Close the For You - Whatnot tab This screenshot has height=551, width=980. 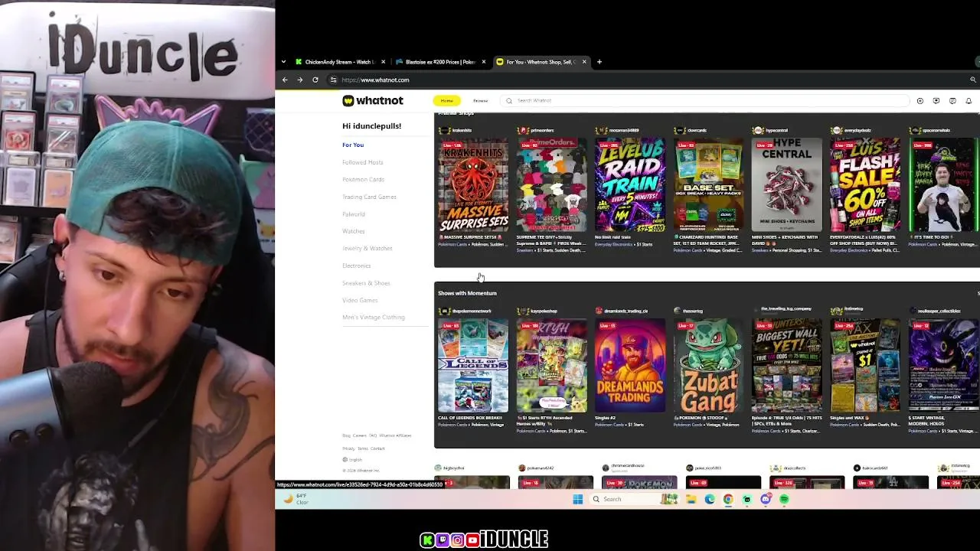584,62
